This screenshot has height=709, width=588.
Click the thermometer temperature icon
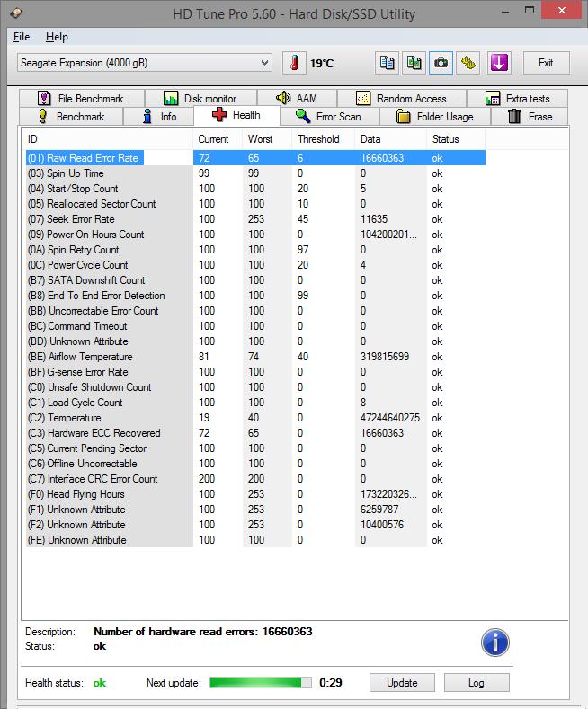295,63
